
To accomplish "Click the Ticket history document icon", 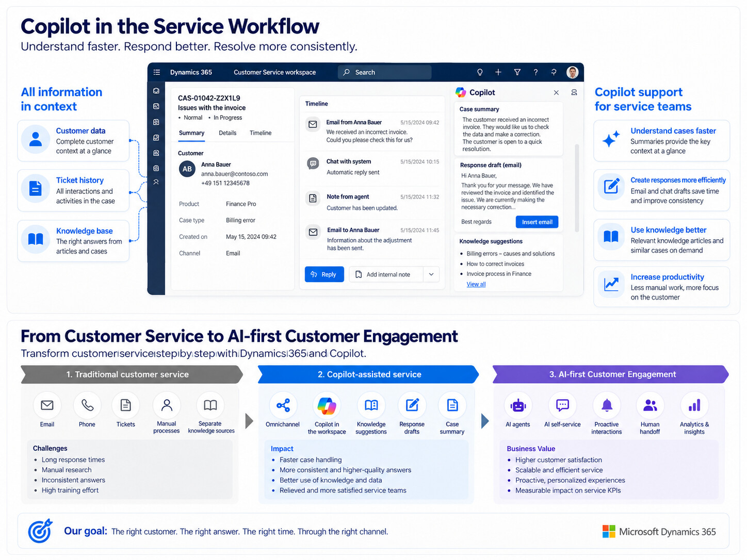I will tap(36, 188).
